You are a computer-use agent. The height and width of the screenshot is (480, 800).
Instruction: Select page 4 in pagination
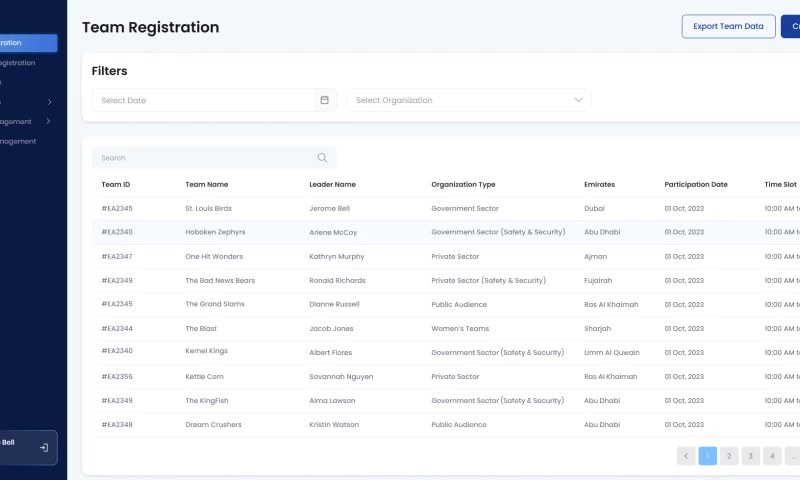tap(772, 456)
